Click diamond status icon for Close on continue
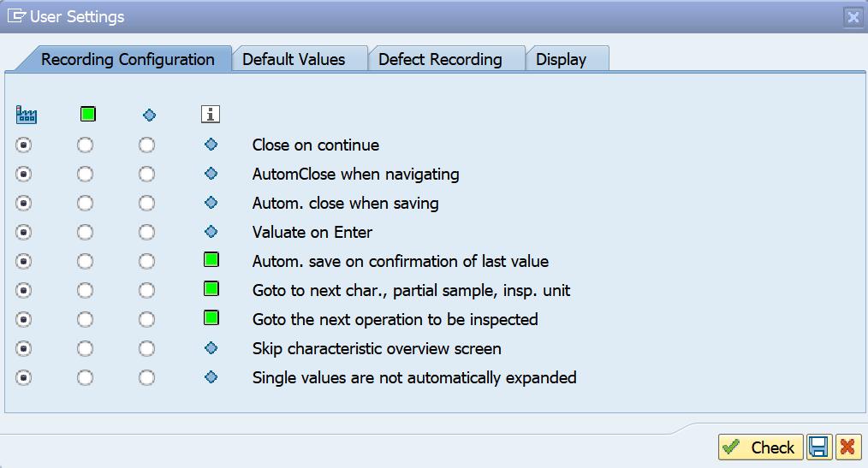868x468 pixels. tap(211, 145)
